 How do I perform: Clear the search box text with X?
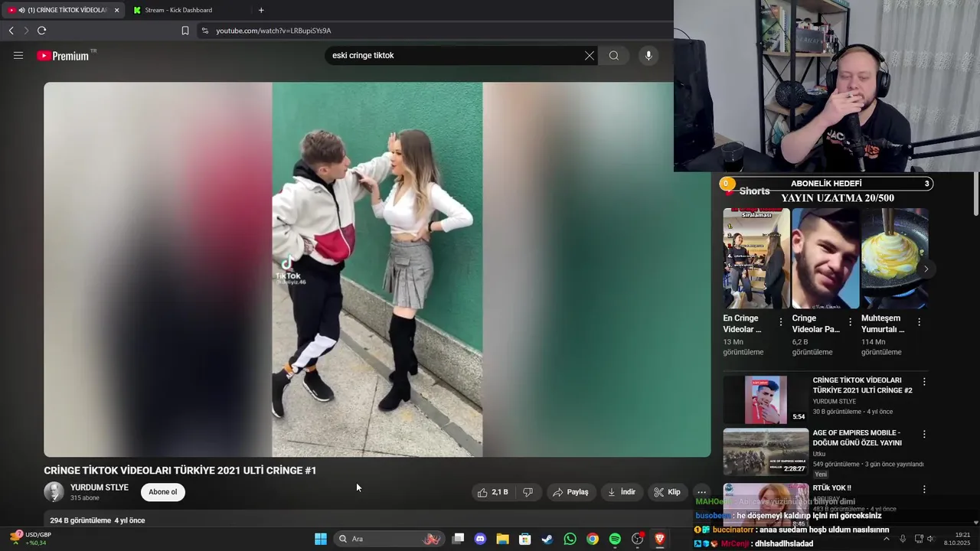[589, 55]
